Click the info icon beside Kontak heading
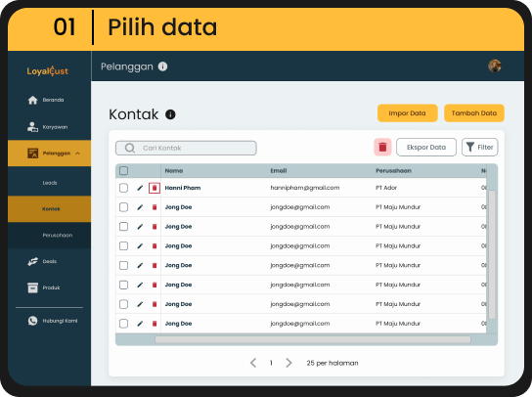 pyautogui.click(x=170, y=114)
